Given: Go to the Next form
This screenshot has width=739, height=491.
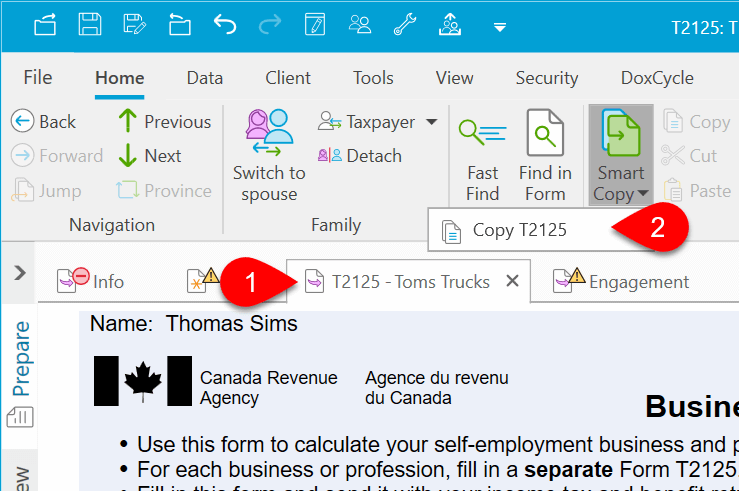Looking at the screenshot, I should pyautogui.click(x=149, y=155).
